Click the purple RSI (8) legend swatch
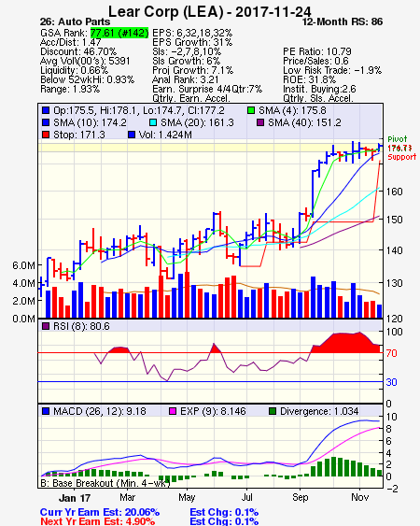Viewport: 420px width, 526px height. (46, 326)
